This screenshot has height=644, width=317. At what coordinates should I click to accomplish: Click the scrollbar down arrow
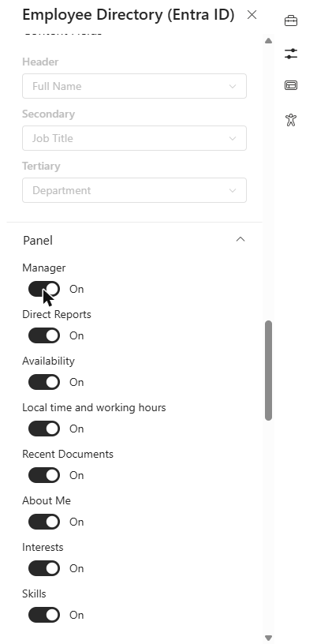pyautogui.click(x=268, y=638)
